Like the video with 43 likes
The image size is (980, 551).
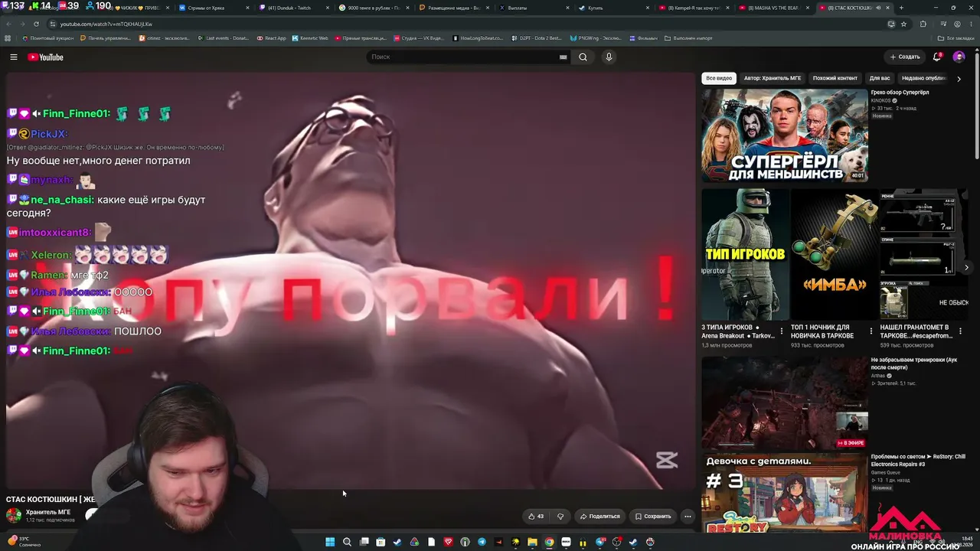tap(536, 517)
